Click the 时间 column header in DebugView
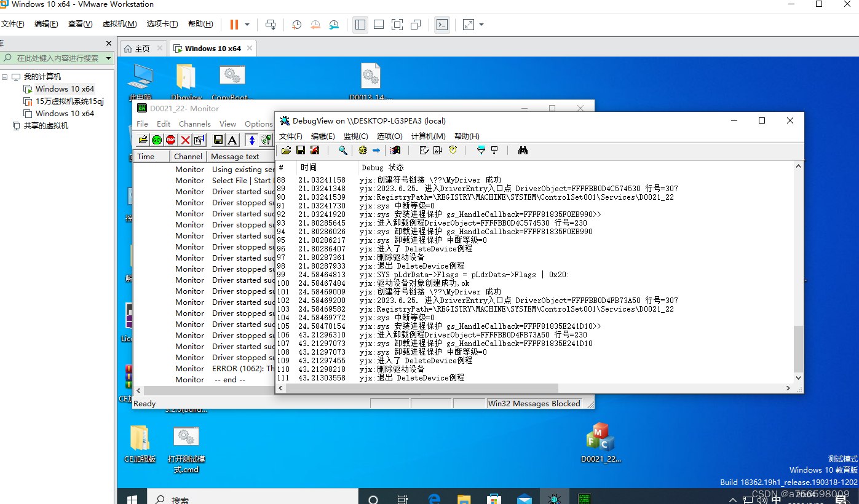The image size is (859, 504). point(326,167)
